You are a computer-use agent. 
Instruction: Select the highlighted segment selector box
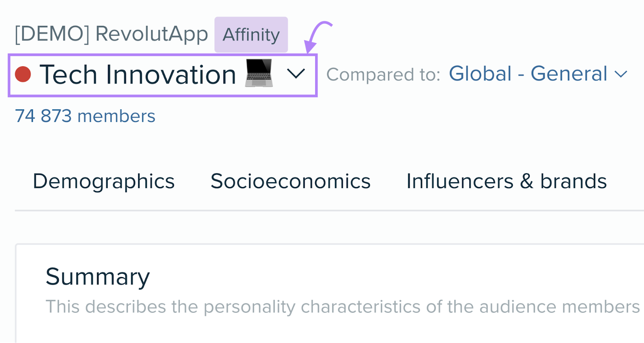click(x=162, y=74)
